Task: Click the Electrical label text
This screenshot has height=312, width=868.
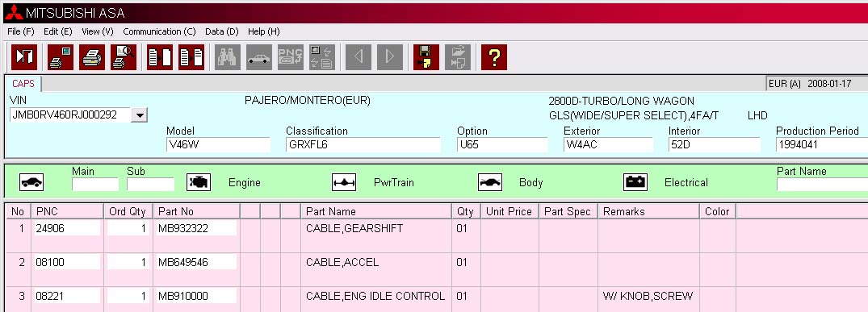Action: 686,182
